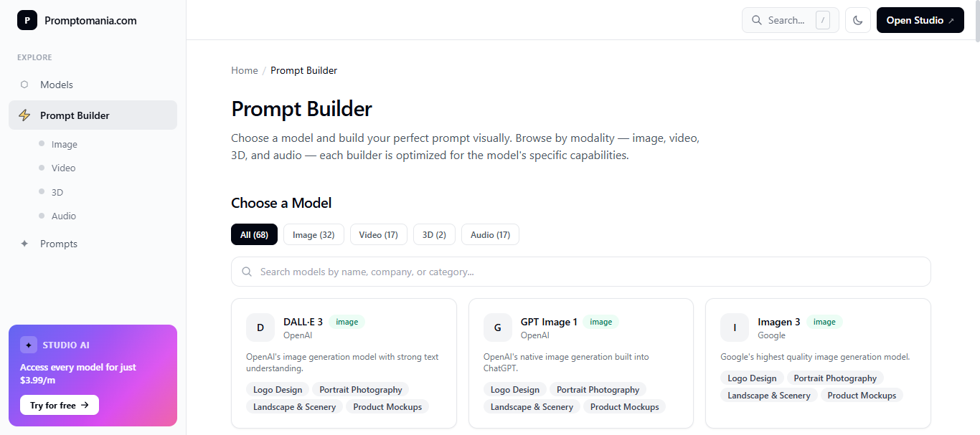The width and height of the screenshot is (980, 435).
Task: Select the Image (32) filter tab
Action: (x=314, y=234)
